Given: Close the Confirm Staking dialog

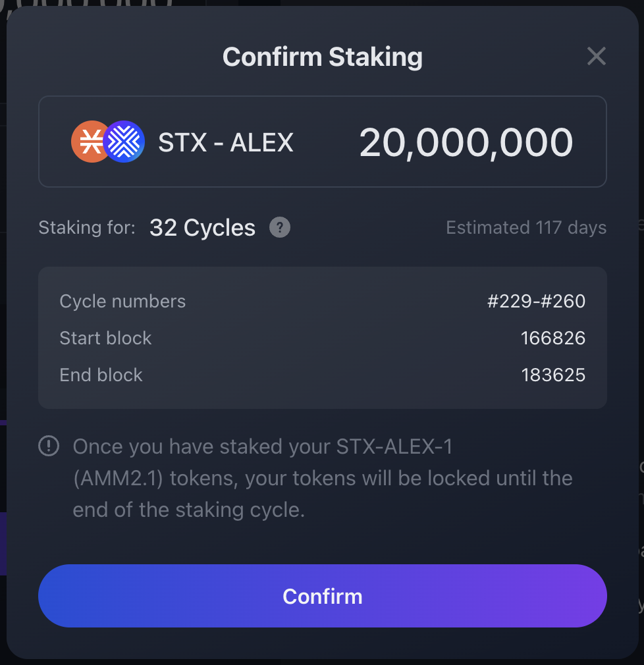Looking at the screenshot, I should 596,56.
